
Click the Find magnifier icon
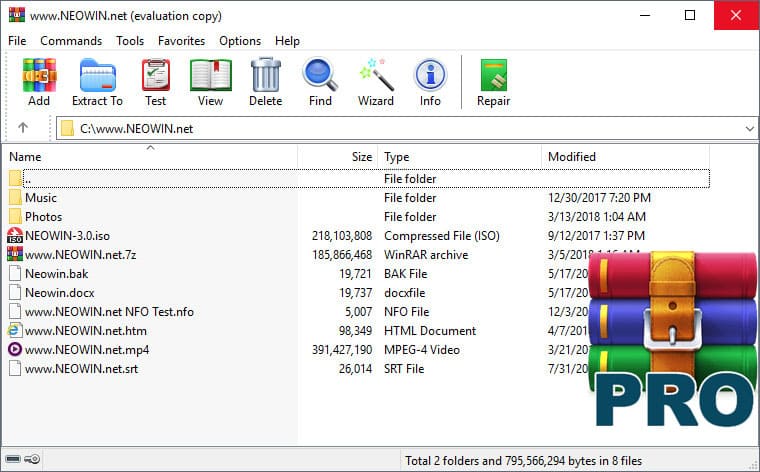(320, 75)
